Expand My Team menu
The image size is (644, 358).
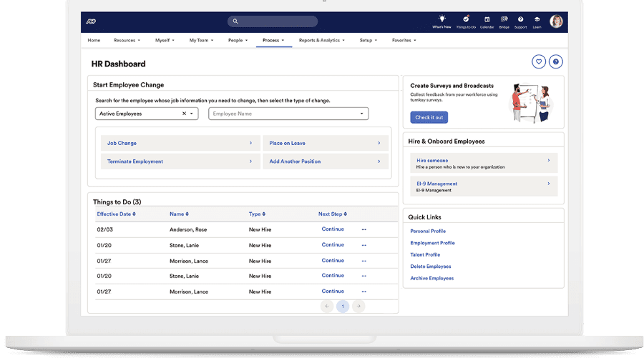click(201, 40)
